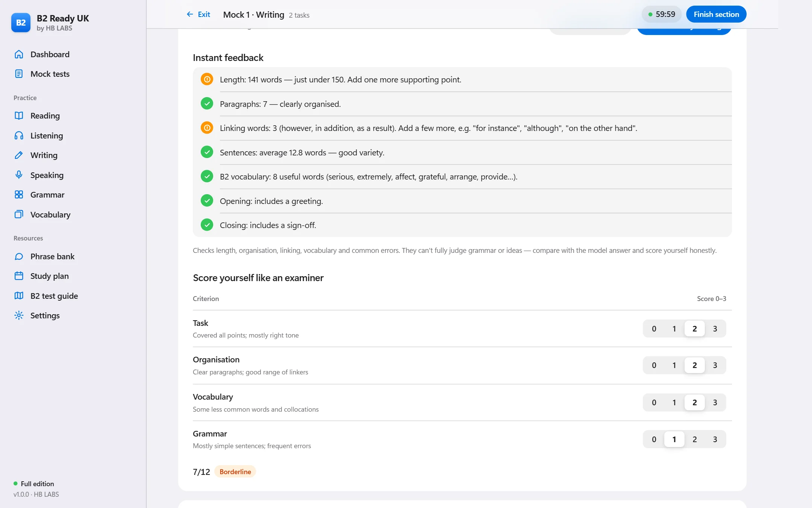
Task: Click 'Mostly simple sentences; frequent errors' text
Action: (x=252, y=446)
